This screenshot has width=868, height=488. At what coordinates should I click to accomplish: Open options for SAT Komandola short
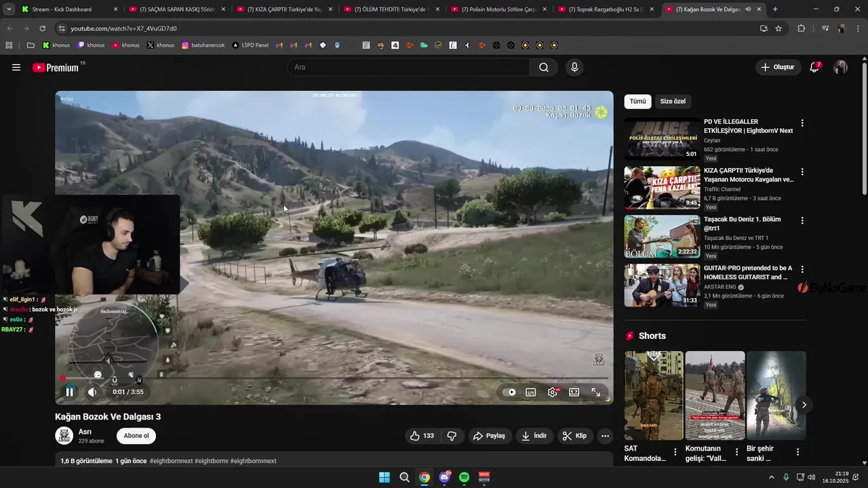point(675,452)
